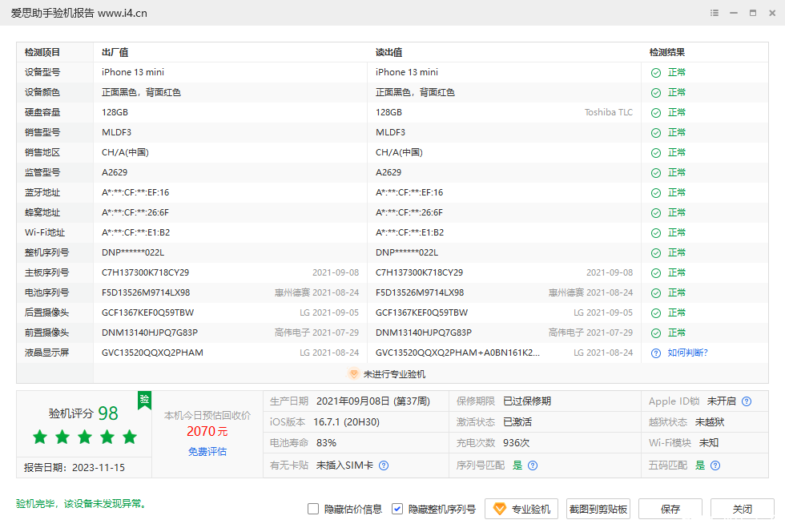Uncheck the 隐藏整机序列号 checkbox
Image resolution: width=785 pixels, height=532 pixels.
tap(397, 509)
